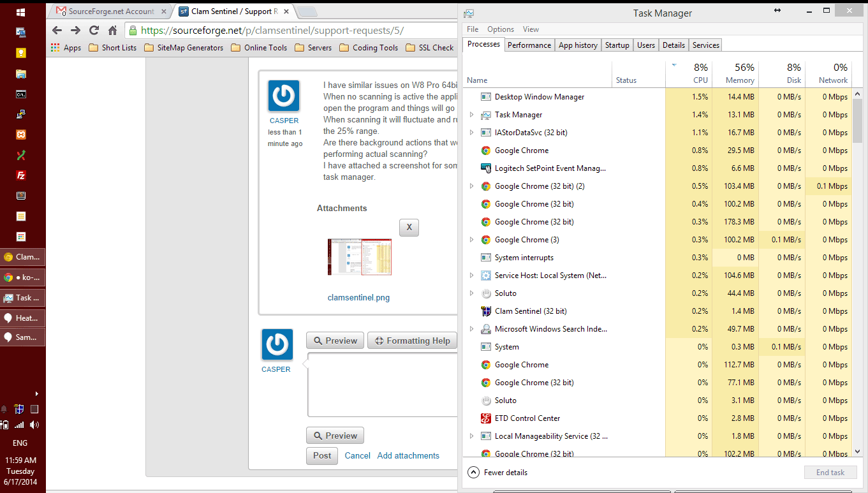The height and width of the screenshot is (493, 868).
Task: Click the Chrome home icon
Action: tap(113, 30)
